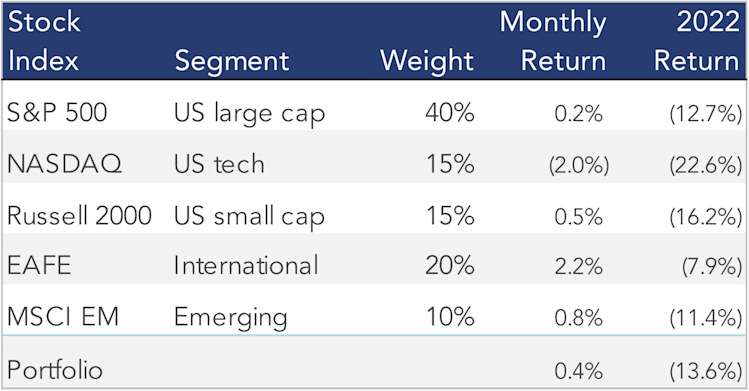Image resolution: width=749 pixels, height=391 pixels.
Task: Click the (2.0%) monthly return value
Action: [579, 165]
